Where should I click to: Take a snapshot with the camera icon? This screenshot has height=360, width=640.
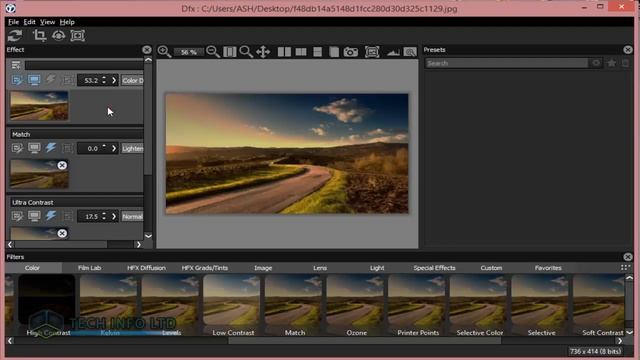[x=351, y=52]
